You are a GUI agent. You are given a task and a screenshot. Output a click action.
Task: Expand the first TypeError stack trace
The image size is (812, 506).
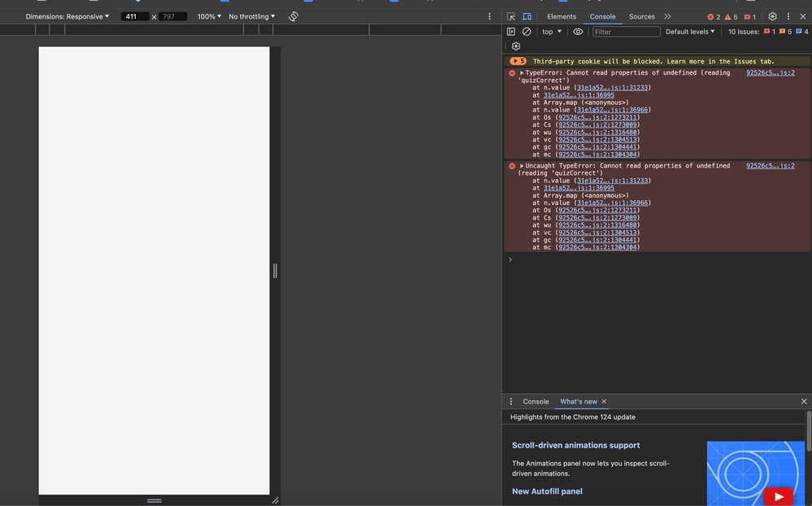coord(522,73)
